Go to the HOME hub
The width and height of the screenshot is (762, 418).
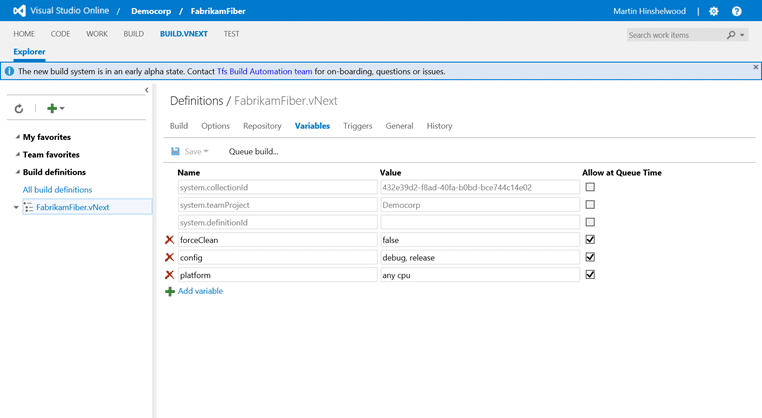[x=24, y=34]
